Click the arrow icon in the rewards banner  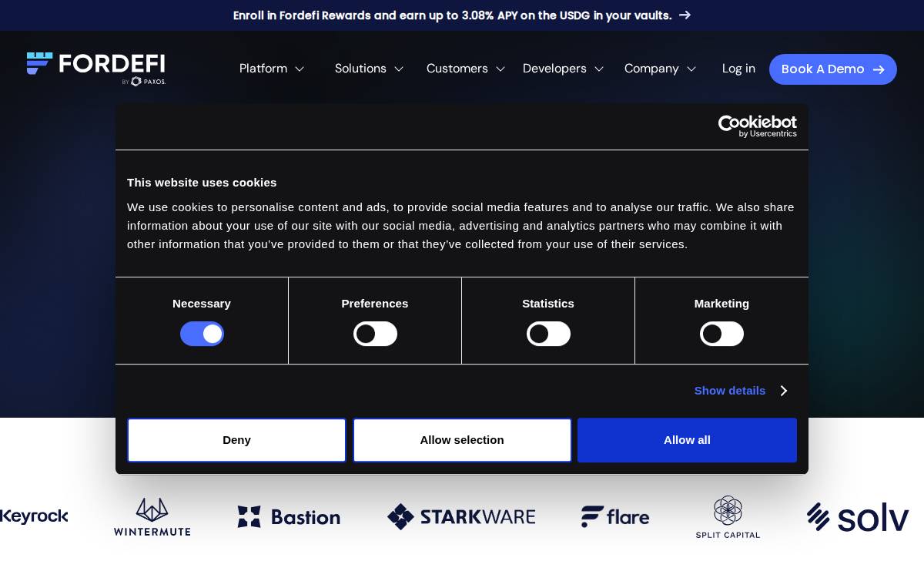685,15
